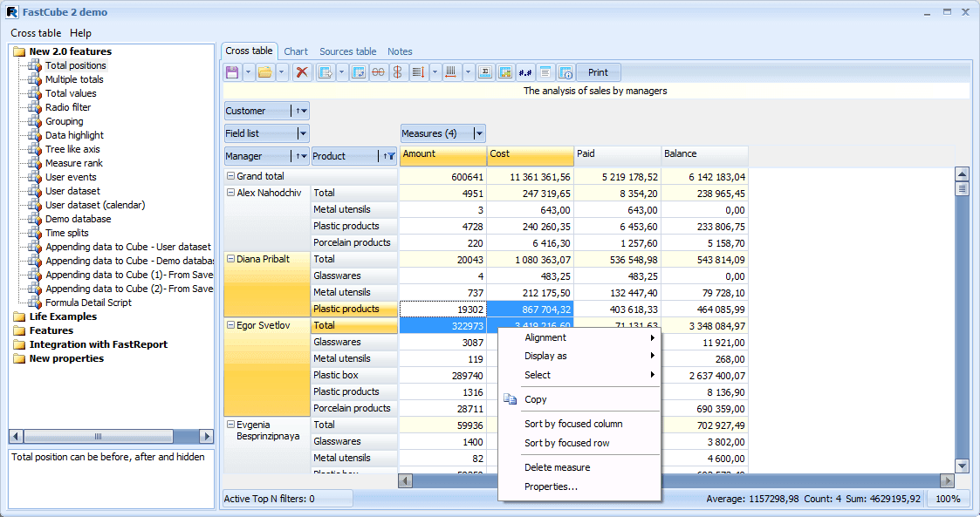The height and width of the screenshot is (517, 980).
Task: Open the Notes tab
Action: coord(400,51)
